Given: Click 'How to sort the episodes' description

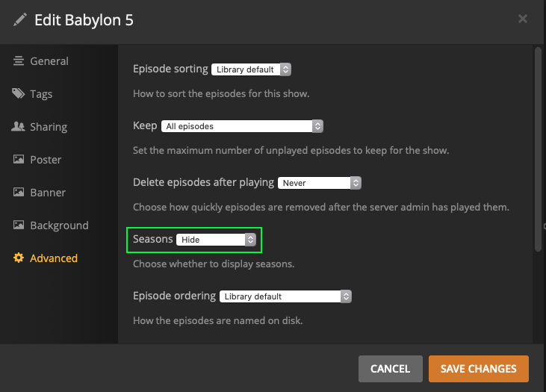Looking at the screenshot, I should tap(221, 93).
